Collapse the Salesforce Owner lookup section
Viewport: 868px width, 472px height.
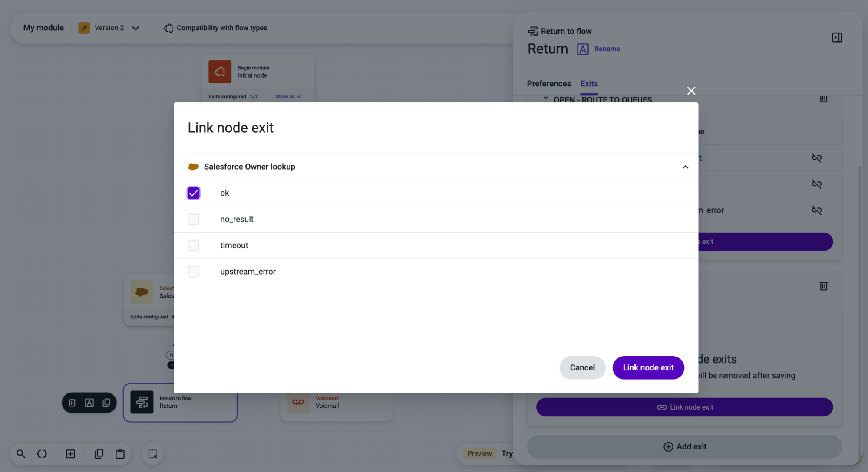pyautogui.click(x=685, y=167)
